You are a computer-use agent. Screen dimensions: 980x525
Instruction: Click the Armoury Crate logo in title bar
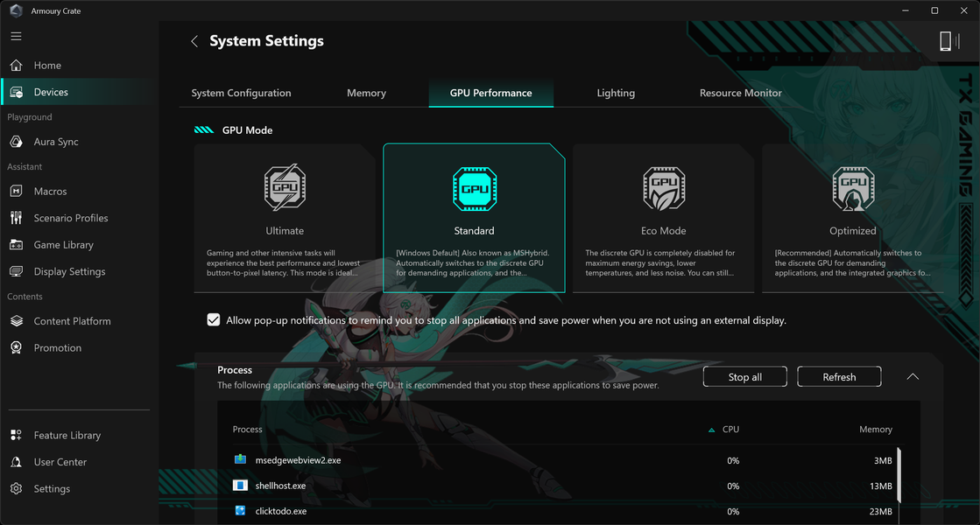[17, 10]
